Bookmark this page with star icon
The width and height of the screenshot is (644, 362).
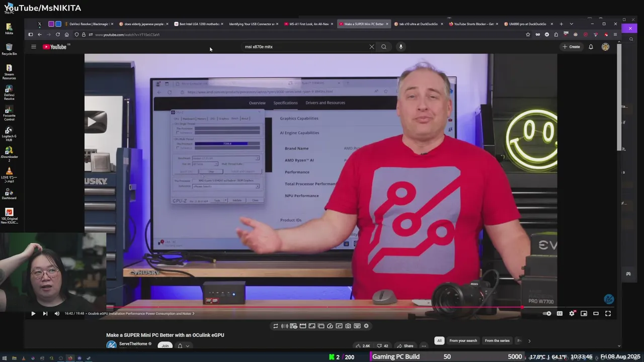pyautogui.click(x=528, y=35)
